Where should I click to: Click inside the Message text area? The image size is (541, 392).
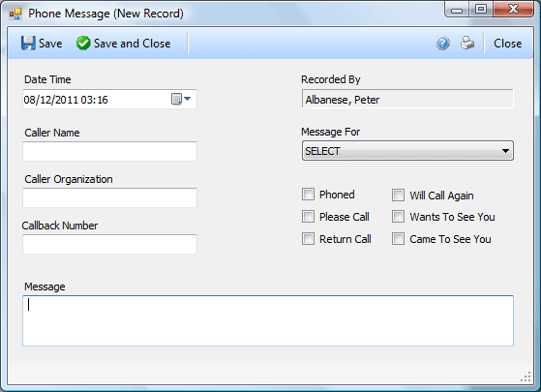point(268,320)
